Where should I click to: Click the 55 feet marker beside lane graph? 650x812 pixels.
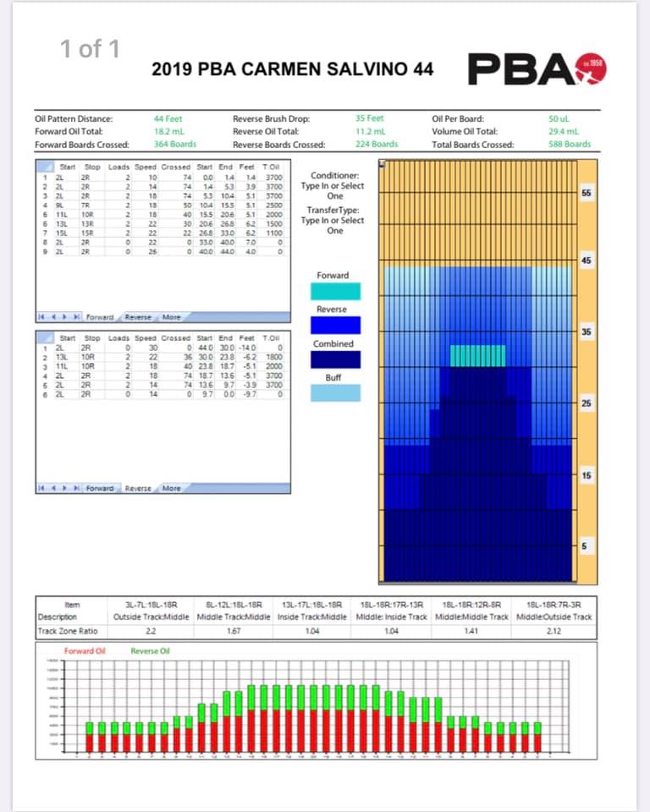587,193
